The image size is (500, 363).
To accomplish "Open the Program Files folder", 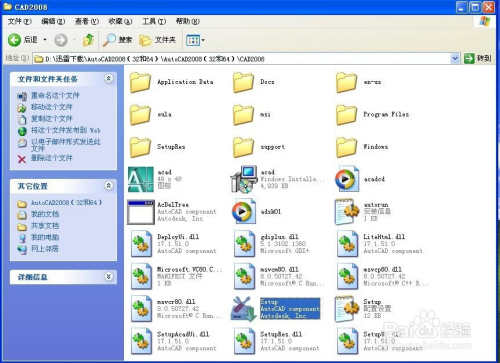I will (372, 114).
